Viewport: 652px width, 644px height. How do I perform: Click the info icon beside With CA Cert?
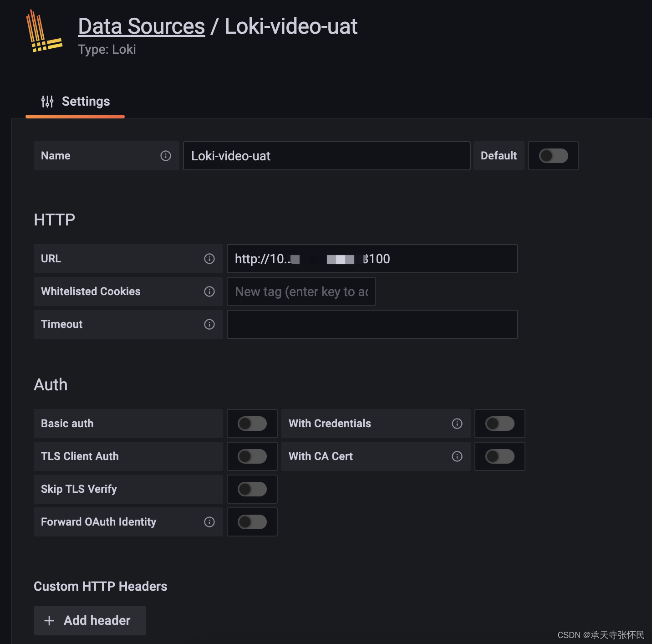coord(457,456)
